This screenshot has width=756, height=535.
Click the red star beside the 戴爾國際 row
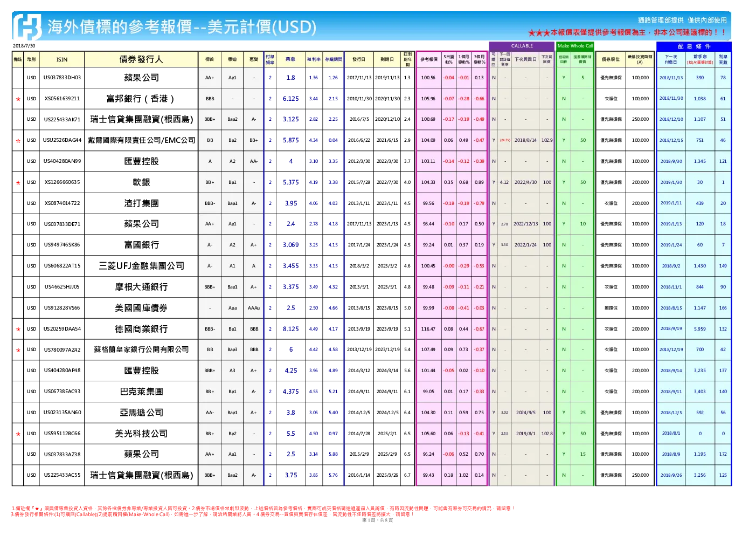coord(18,141)
